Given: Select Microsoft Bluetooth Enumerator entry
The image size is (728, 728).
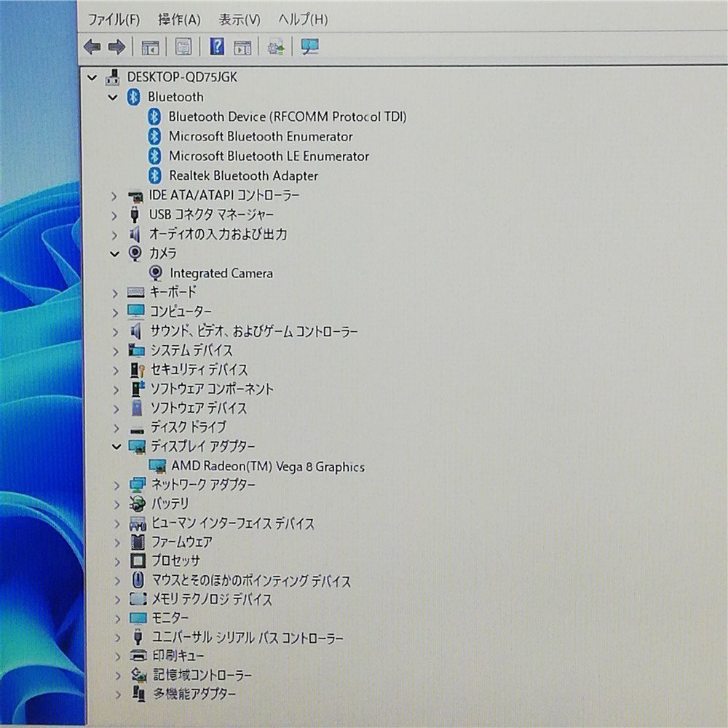Looking at the screenshot, I should pyautogui.click(x=261, y=137).
